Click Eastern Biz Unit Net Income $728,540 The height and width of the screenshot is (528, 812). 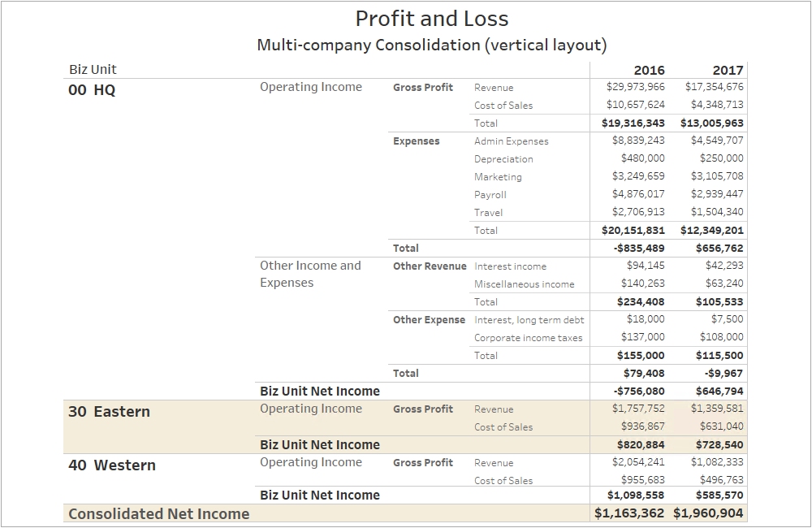(719, 444)
